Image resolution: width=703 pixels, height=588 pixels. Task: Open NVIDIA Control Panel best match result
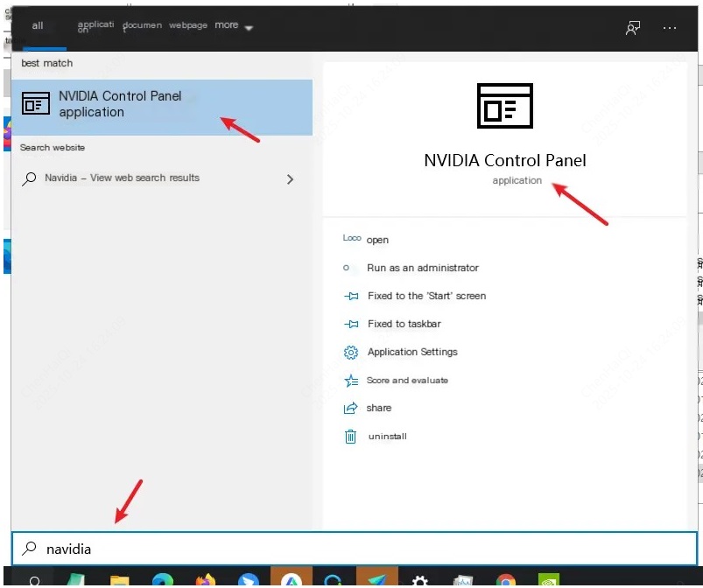161,104
